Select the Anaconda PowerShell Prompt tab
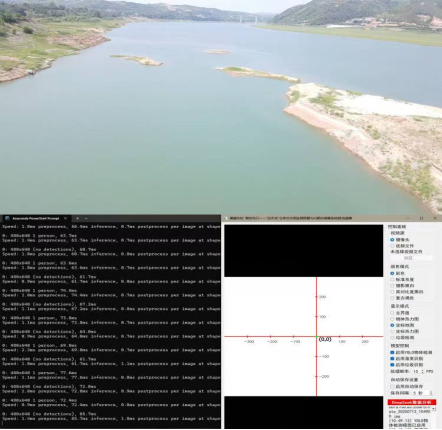The image size is (442, 430). 36,218
